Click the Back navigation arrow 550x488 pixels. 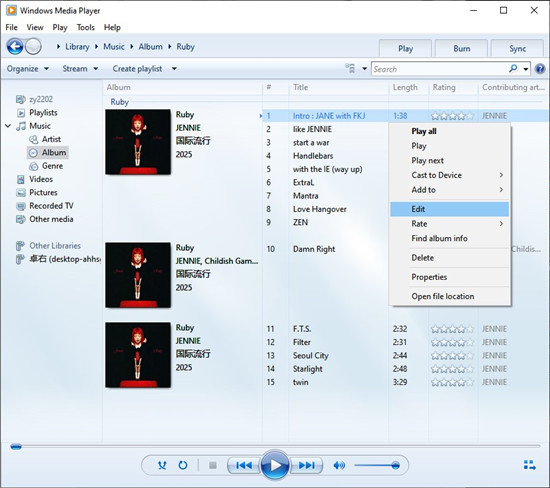tap(15, 46)
